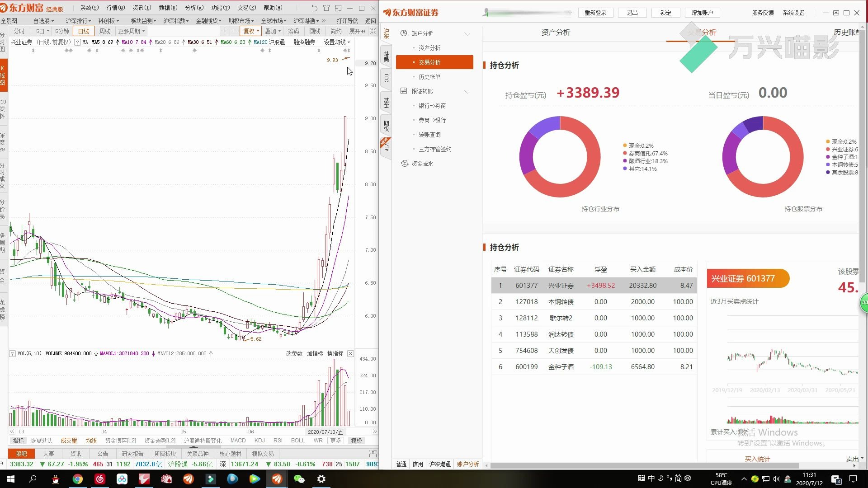Open NetEase Cloud Music taskbar icon
This screenshot has height=488, width=868.
pyautogui.click(x=100, y=479)
